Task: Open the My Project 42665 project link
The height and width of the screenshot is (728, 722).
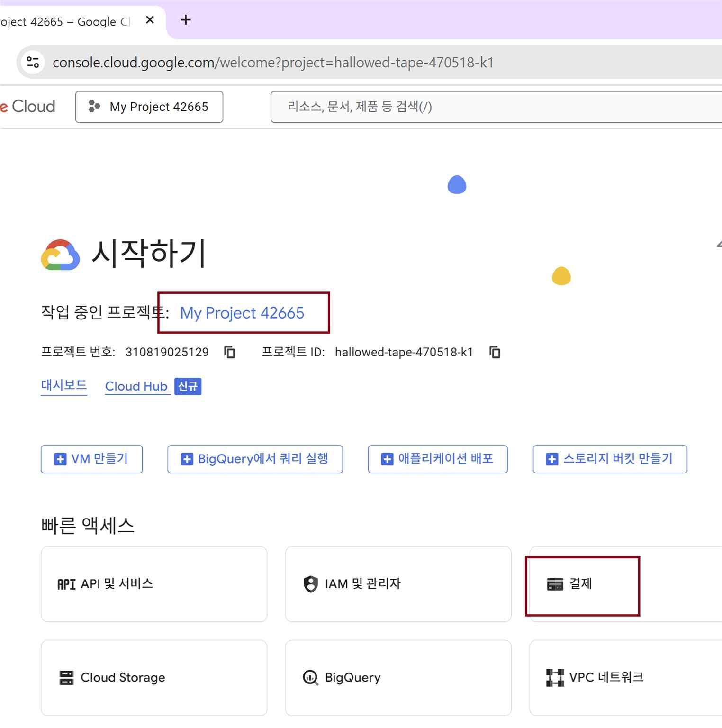Action: pos(242,313)
